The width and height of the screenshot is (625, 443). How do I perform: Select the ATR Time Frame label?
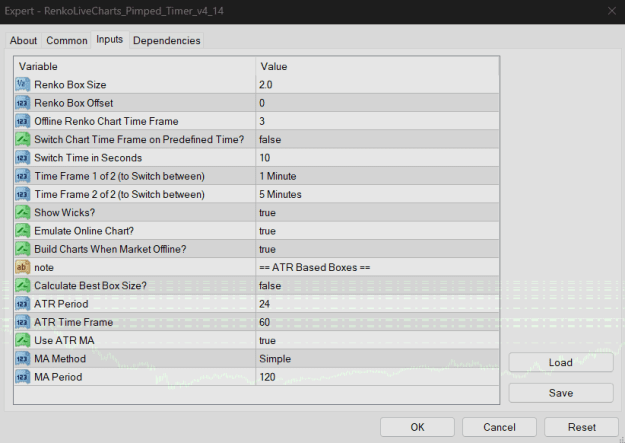point(74,322)
